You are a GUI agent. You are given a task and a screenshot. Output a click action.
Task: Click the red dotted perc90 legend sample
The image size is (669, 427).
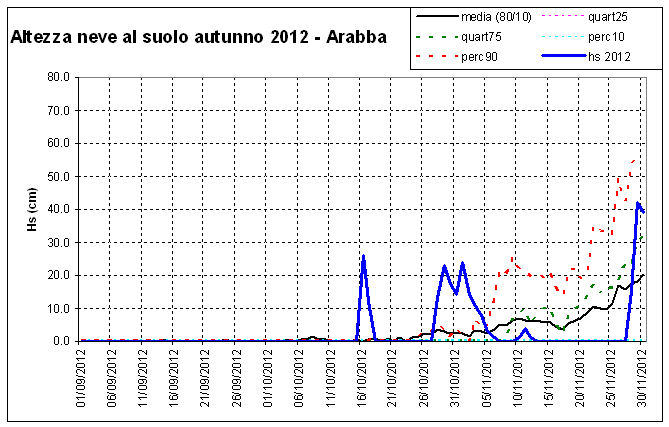435,57
